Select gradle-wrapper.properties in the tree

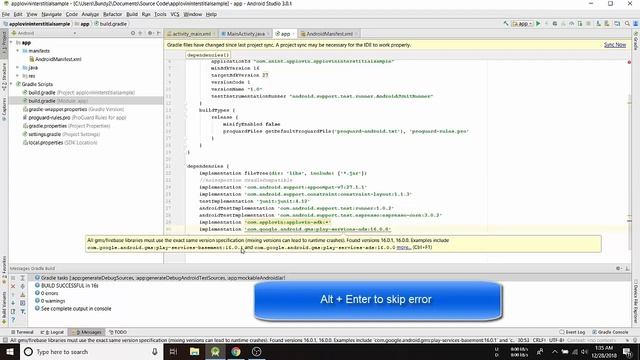point(73,109)
